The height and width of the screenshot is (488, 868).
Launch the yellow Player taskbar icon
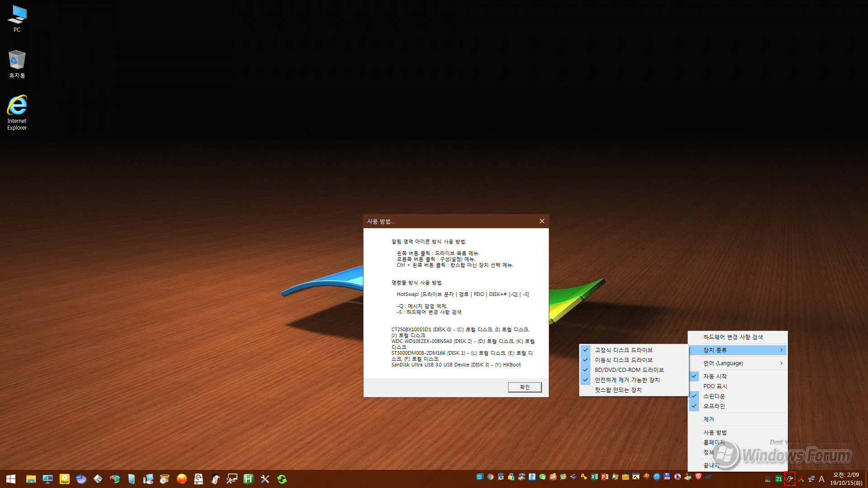[65, 479]
